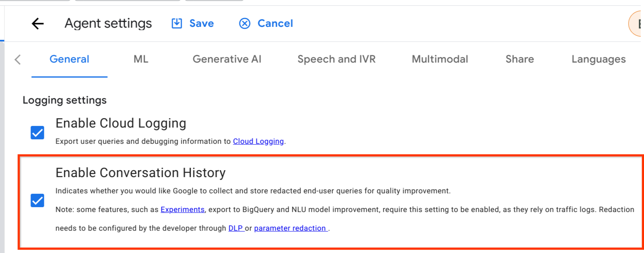Screen dimensions: 644x253
Task: Uncheck Enable Cloud Logging checkbox
Action: [x=37, y=132]
